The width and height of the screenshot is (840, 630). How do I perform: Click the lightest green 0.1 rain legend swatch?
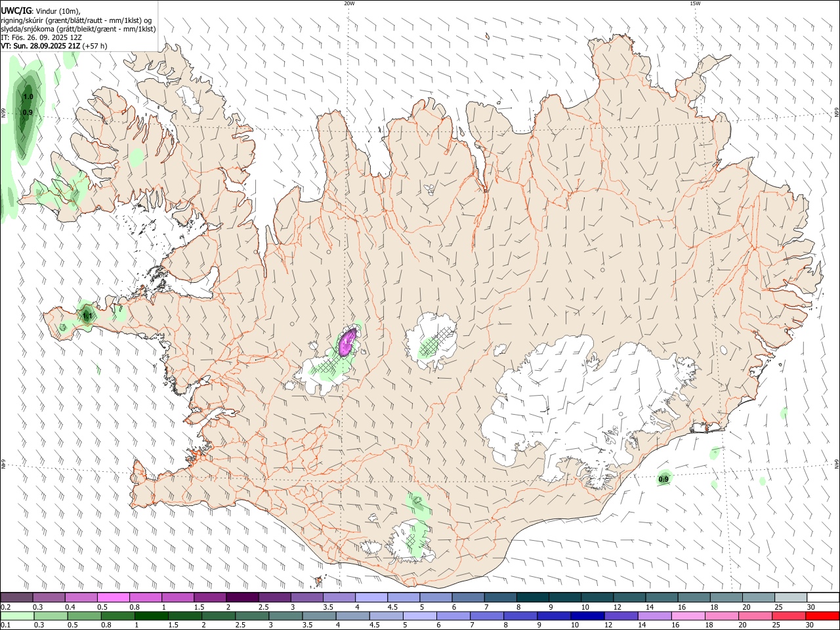tap(17, 616)
